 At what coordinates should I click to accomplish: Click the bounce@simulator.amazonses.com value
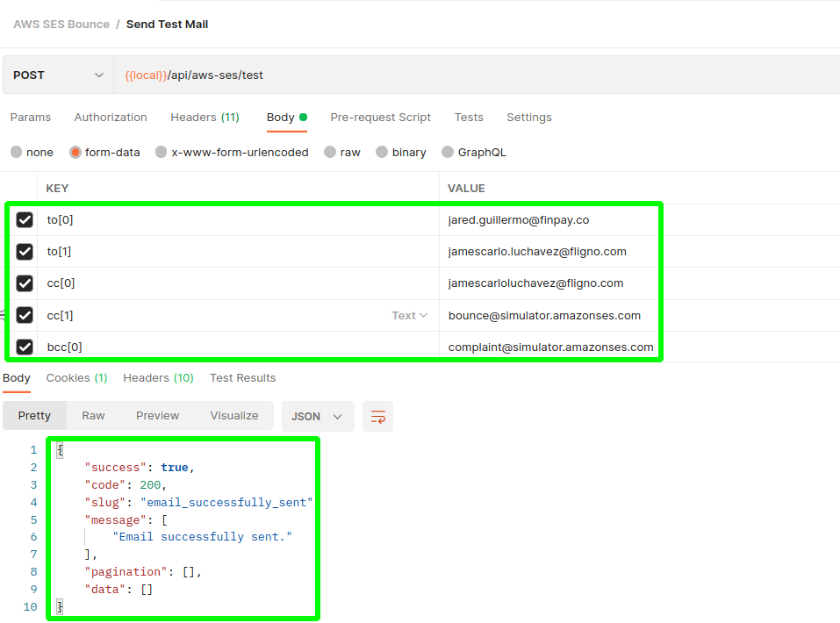coord(544,316)
